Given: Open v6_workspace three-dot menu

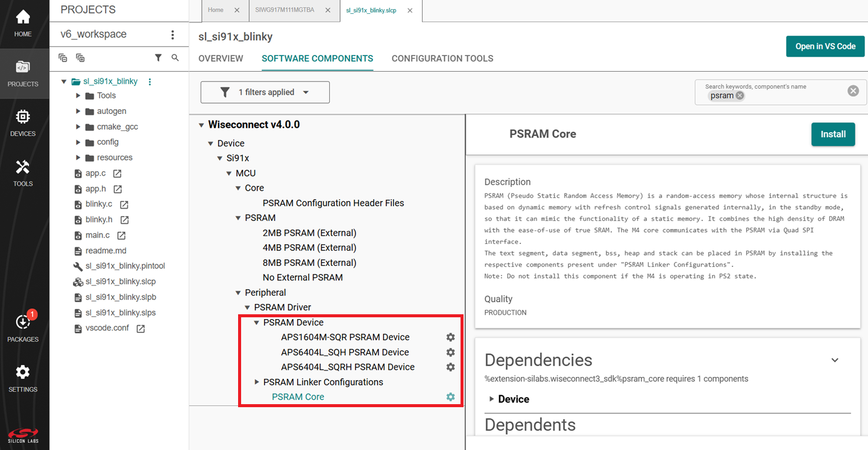Looking at the screenshot, I should point(172,35).
